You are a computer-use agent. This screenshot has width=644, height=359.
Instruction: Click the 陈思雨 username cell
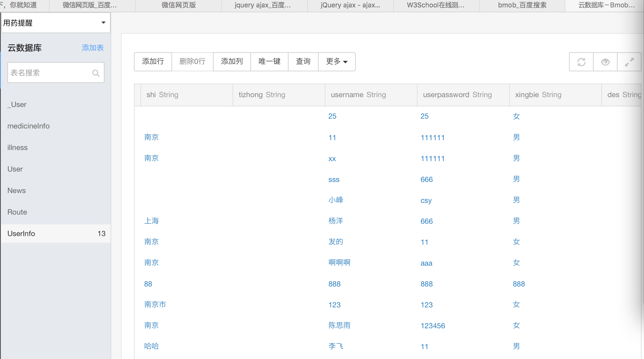pos(339,325)
